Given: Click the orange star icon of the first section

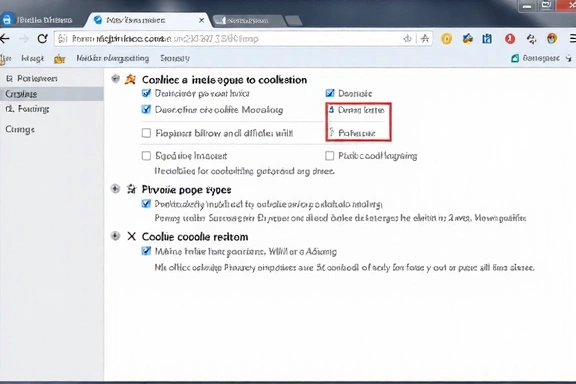Looking at the screenshot, I should [130, 79].
